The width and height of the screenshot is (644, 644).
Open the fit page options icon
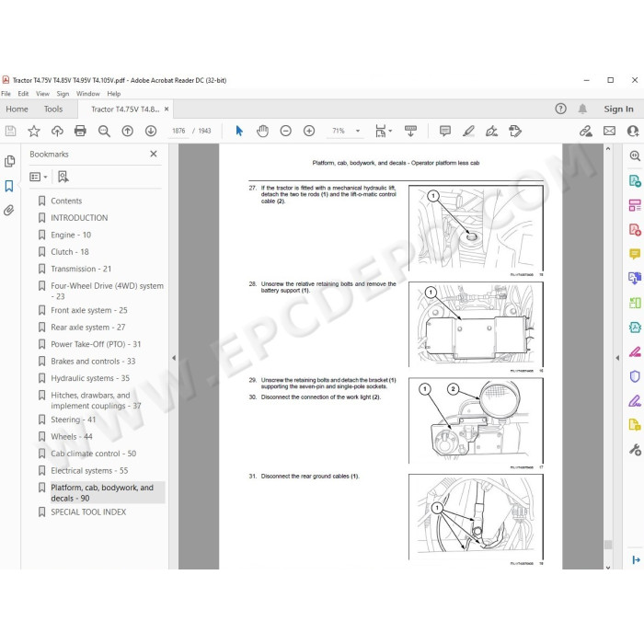pos(384,131)
